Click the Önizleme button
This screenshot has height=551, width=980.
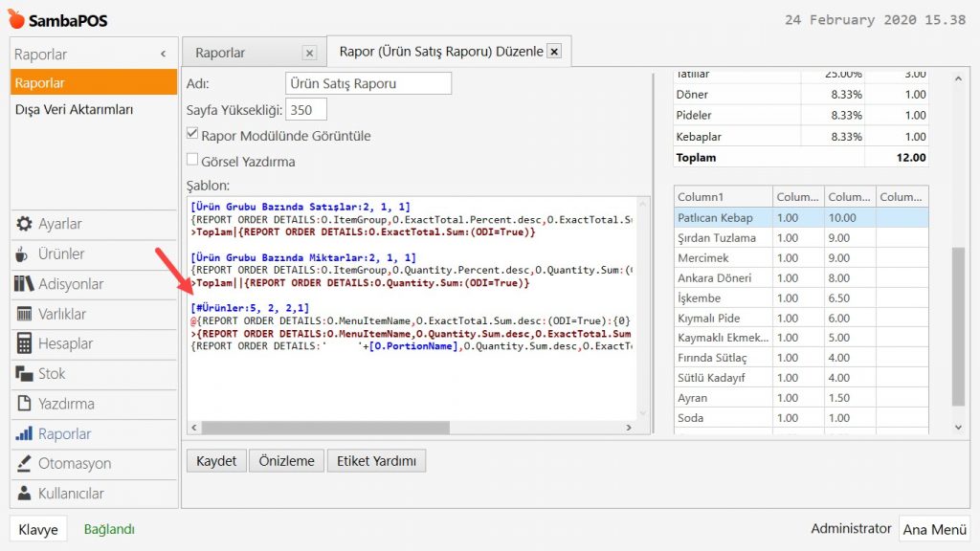click(287, 460)
